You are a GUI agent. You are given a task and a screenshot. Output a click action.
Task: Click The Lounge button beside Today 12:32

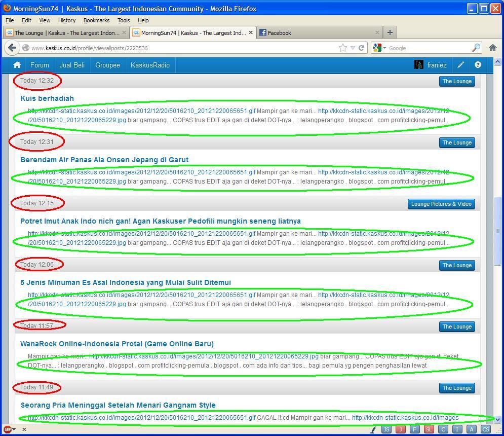click(x=457, y=81)
